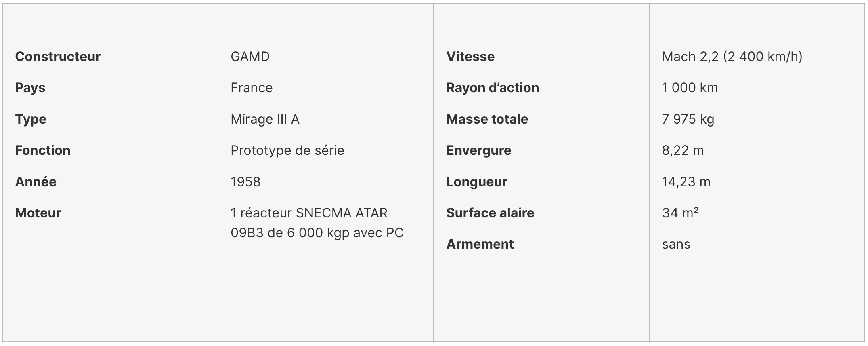The image size is (868, 346).
Task: Click the Année label
Action: tap(36, 182)
